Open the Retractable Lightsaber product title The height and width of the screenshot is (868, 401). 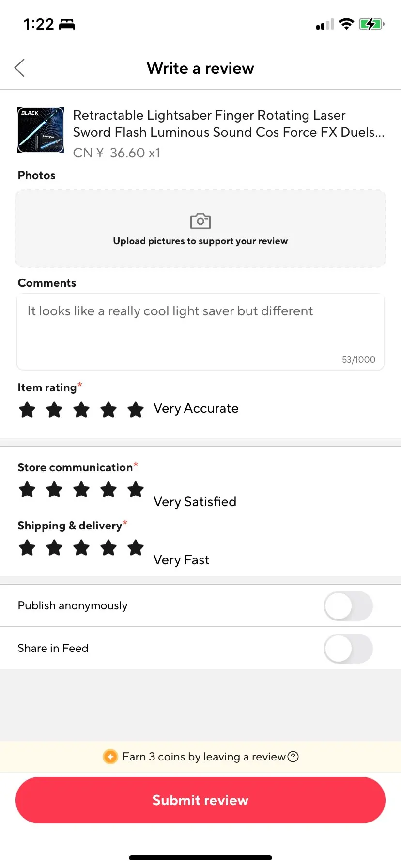click(229, 124)
